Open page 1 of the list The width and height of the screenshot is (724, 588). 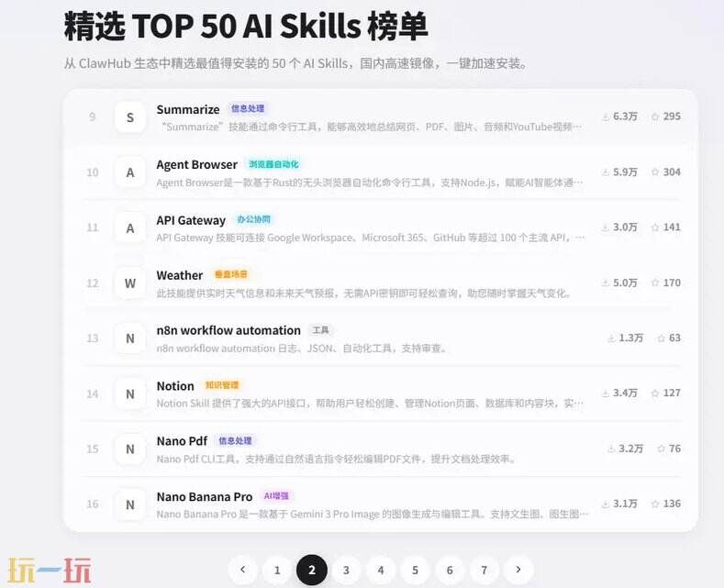(277, 570)
